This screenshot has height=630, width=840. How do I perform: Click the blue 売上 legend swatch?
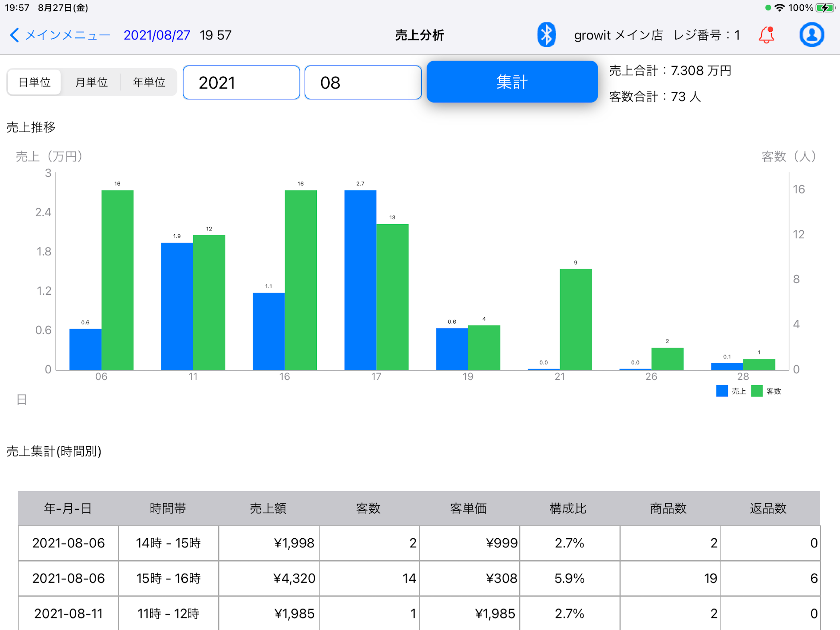(722, 391)
